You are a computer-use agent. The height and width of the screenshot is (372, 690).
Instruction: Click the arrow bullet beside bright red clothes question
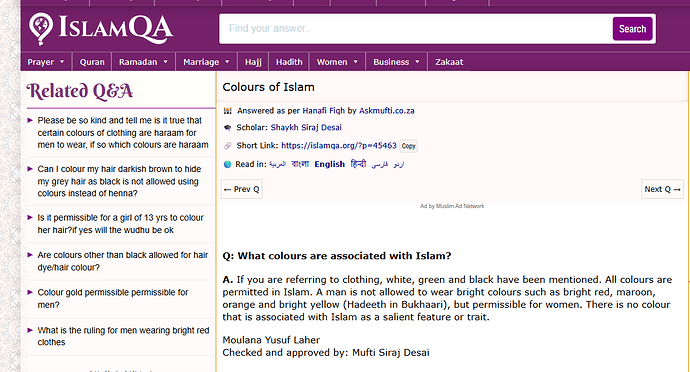(x=30, y=330)
